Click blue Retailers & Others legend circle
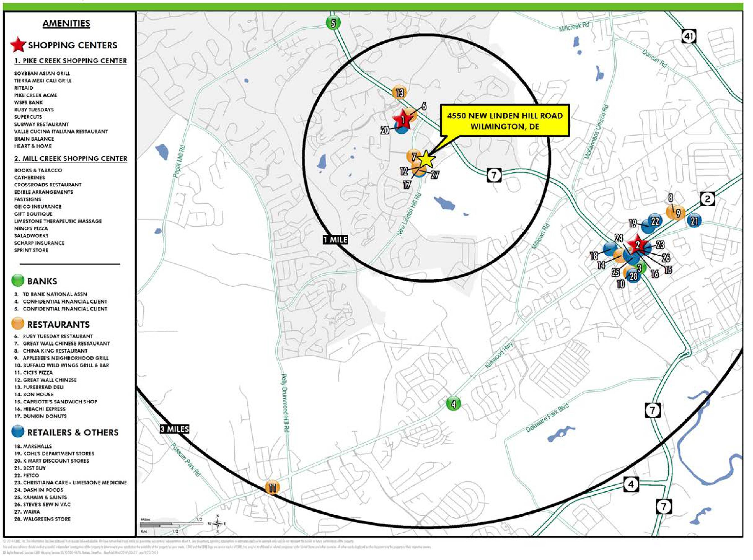This screenshot has width=753, height=560. 18,431
